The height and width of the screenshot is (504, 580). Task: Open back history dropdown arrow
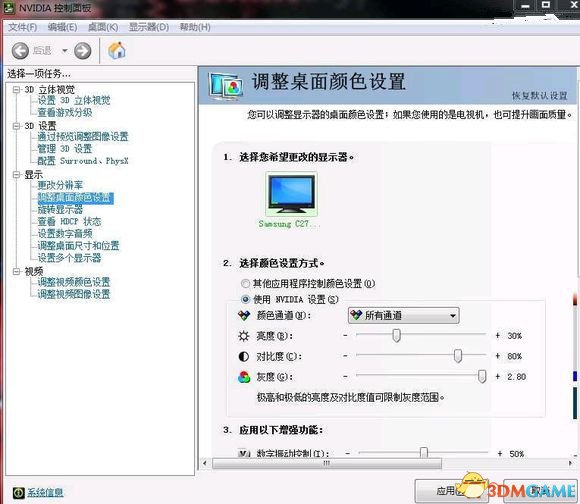(x=65, y=51)
